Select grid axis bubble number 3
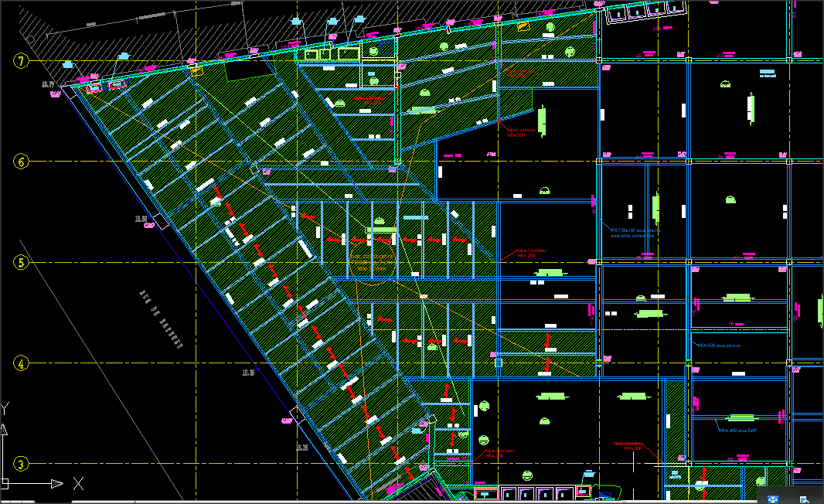This screenshot has width=824, height=504. tap(22, 464)
